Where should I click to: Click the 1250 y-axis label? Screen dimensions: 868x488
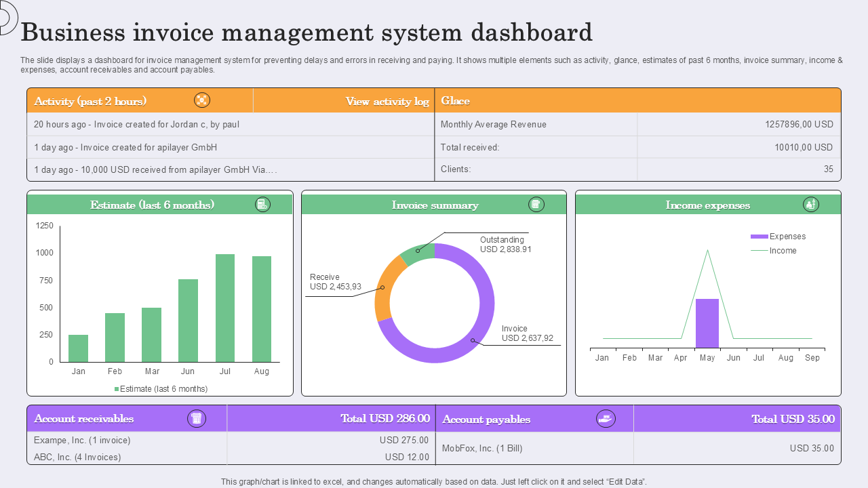point(45,226)
